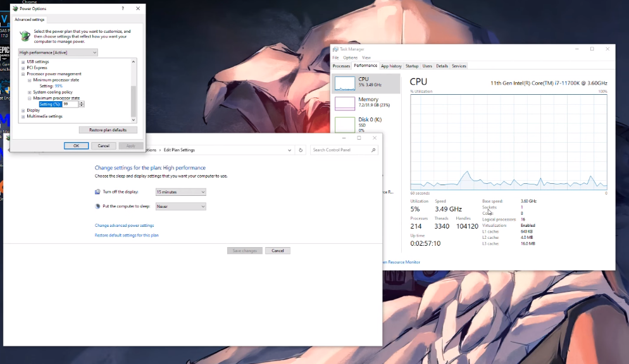Switch to the Processes tab

coord(341,66)
